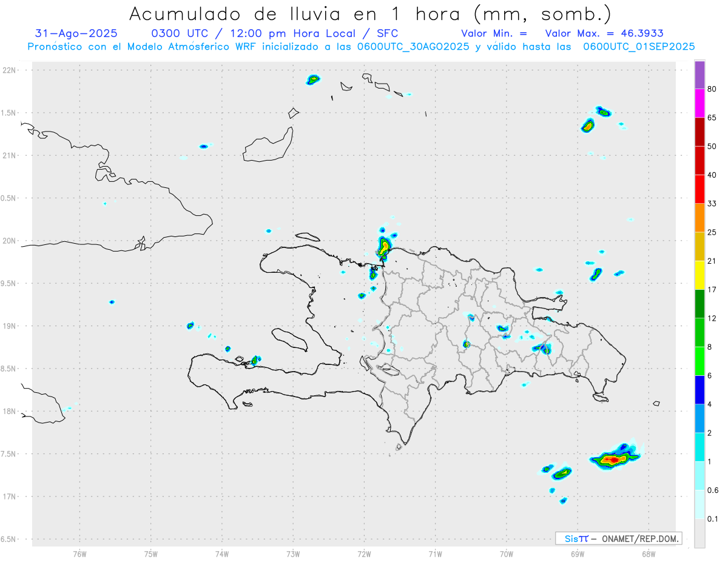This screenshot has width=728, height=562.
Task: Click the latitude label '17N'
Action: pos(10,497)
